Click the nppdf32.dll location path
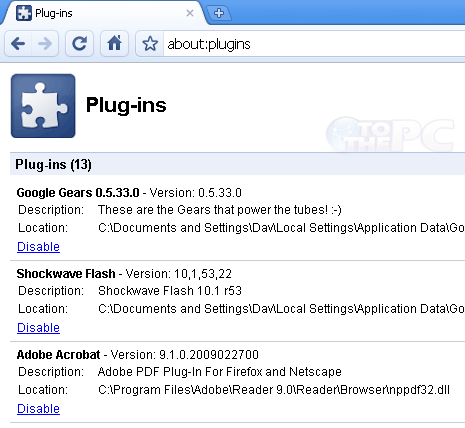The image size is (465, 428). click(x=274, y=390)
